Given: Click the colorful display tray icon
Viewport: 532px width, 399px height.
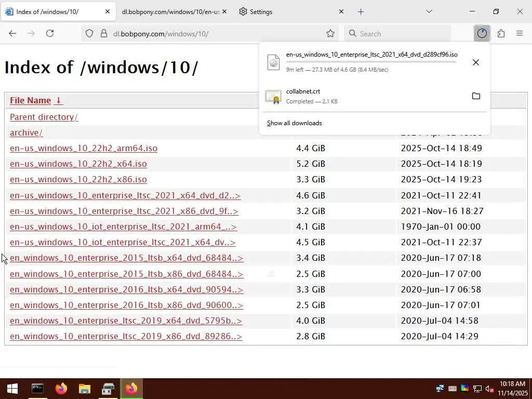Looking at the screenshot, I should [465, 389].
